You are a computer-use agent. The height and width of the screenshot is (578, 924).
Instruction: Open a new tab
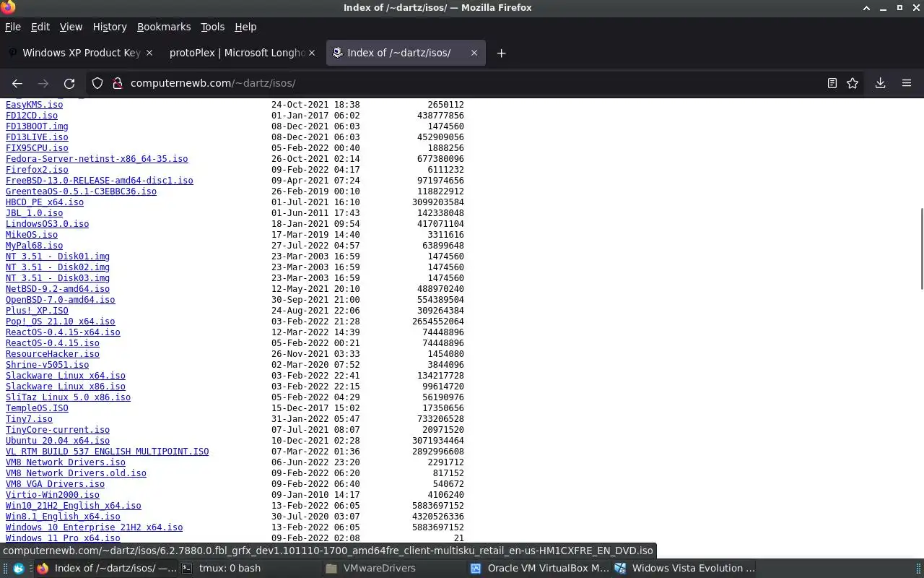(501, 53)
